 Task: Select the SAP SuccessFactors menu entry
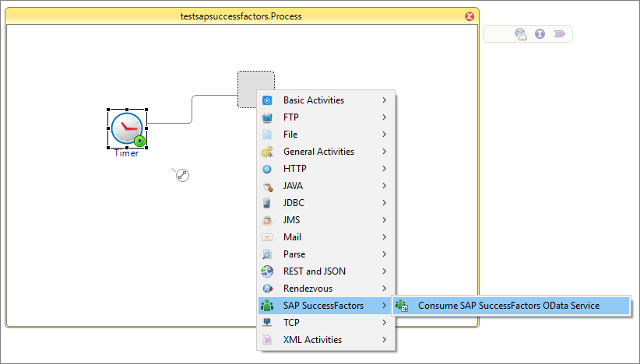click(326, 306)
